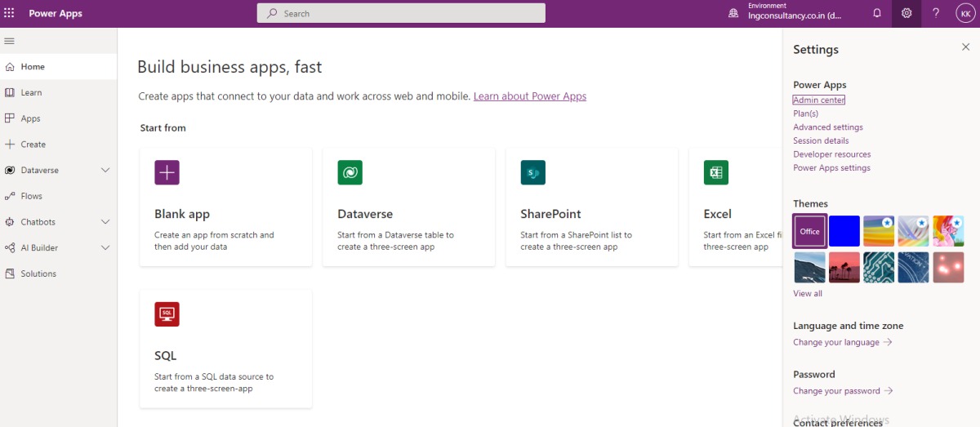Click the Solutions icon in sidebar
The image size is (980, 427).
pos(10,274)
